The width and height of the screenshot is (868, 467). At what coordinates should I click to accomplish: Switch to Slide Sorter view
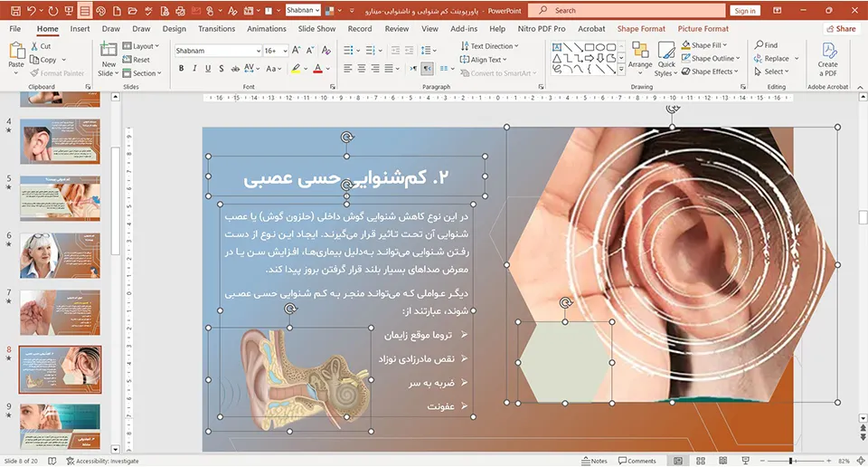701,461
